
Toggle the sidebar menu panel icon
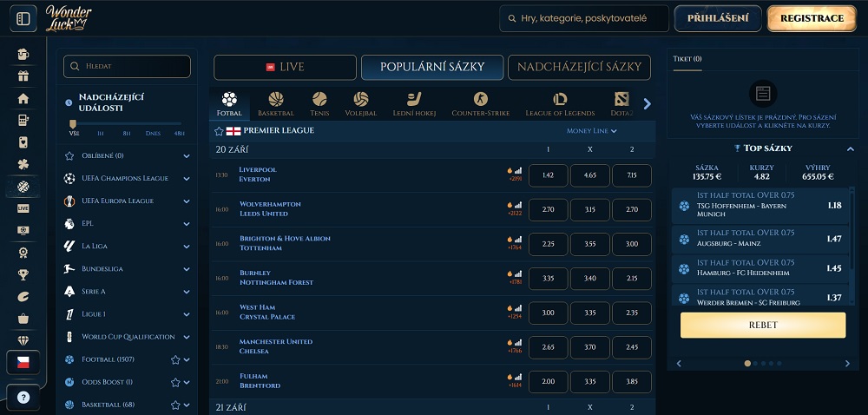pyautogui.click(x=23, y=18)
